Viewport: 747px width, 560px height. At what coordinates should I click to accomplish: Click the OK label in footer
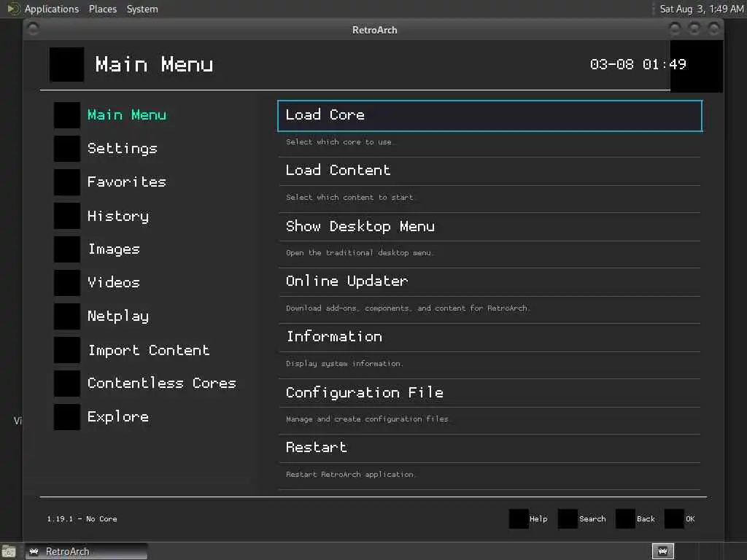coord(690,519)
